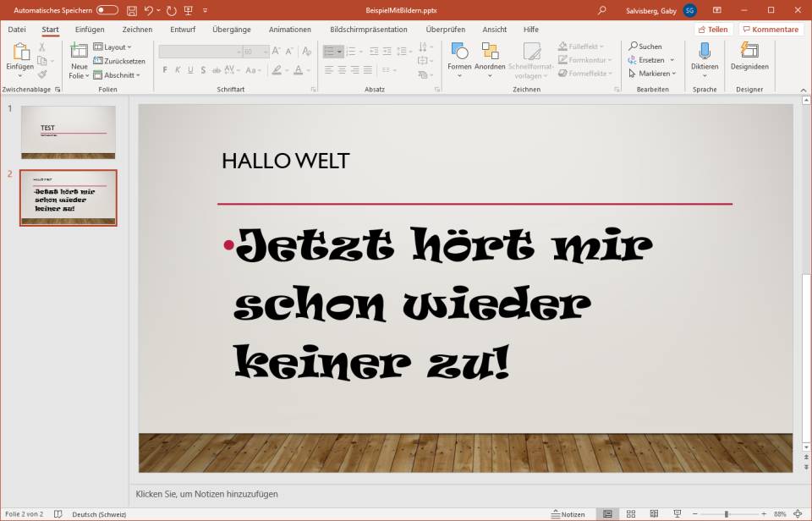This screenshot has height=521, width=812.
Task: Adjust the zoom slider handle
Action: point(727,514)
